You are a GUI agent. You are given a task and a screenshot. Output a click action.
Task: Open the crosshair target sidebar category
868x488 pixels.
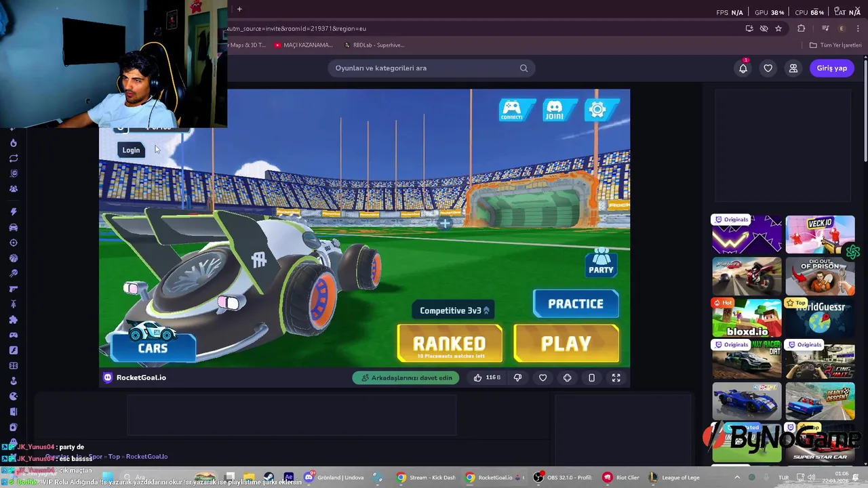coord(14,243)
